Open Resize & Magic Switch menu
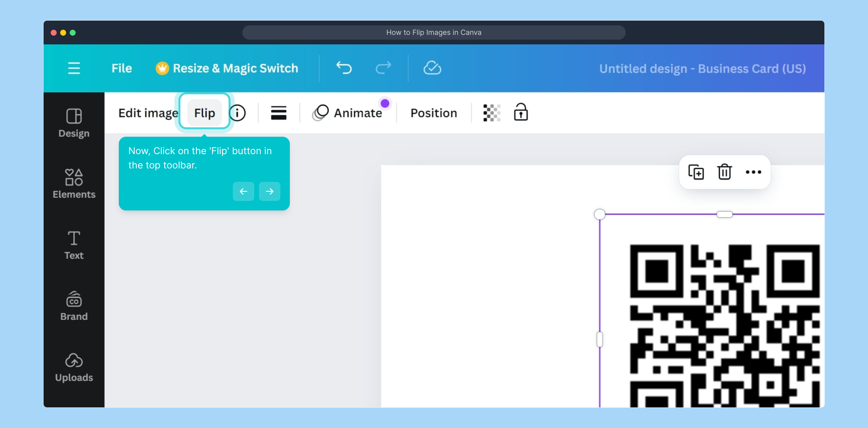 [227, 68]
